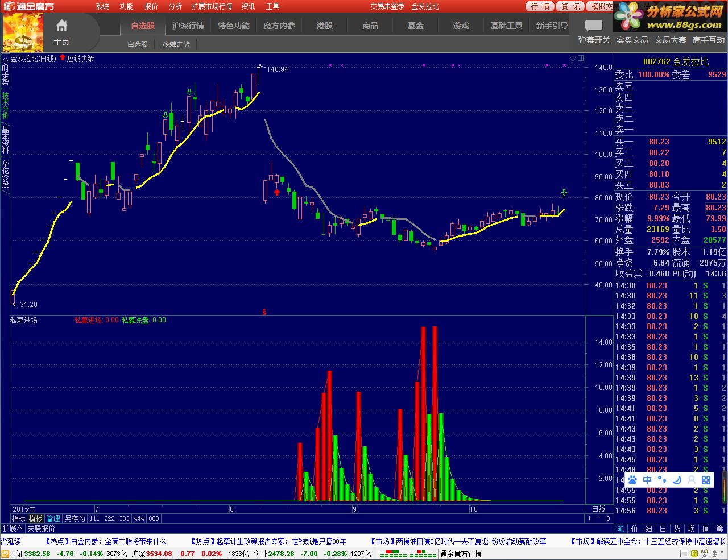Click the split-panel icon at chart top-right
Screen dimensions: 728x560
pos(581,58)
